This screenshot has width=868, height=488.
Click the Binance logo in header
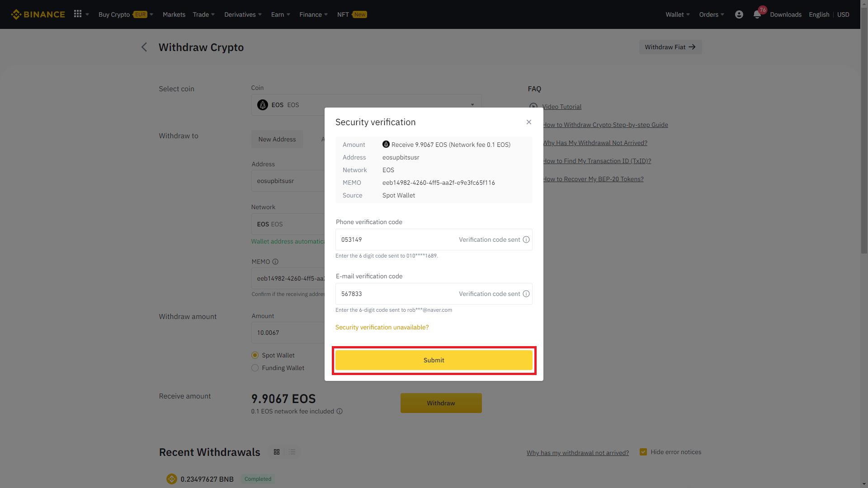pyautogui.click(x=38, y=14)
